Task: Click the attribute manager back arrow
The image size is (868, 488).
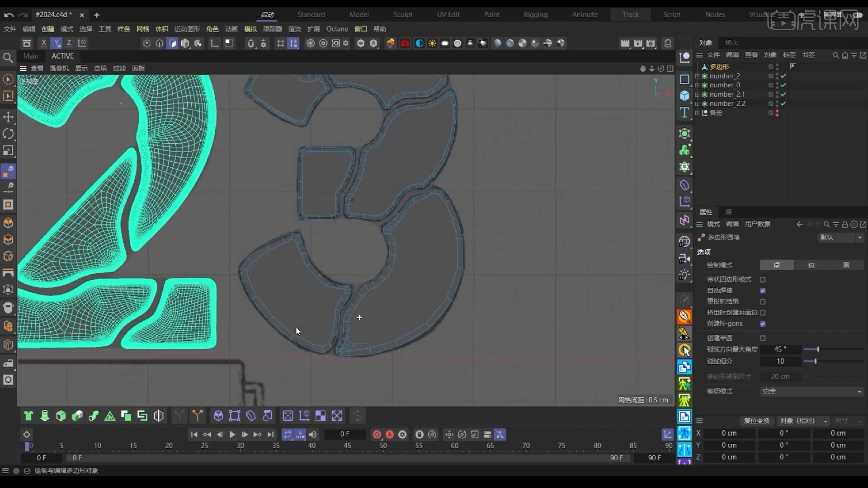Action: pyautogui.click(x=800, y=225)
